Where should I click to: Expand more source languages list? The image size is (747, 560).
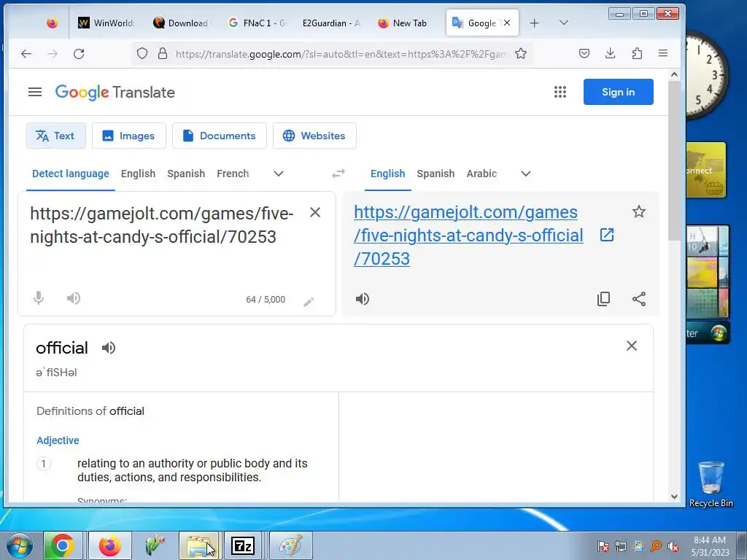click(x=279, y=174)
